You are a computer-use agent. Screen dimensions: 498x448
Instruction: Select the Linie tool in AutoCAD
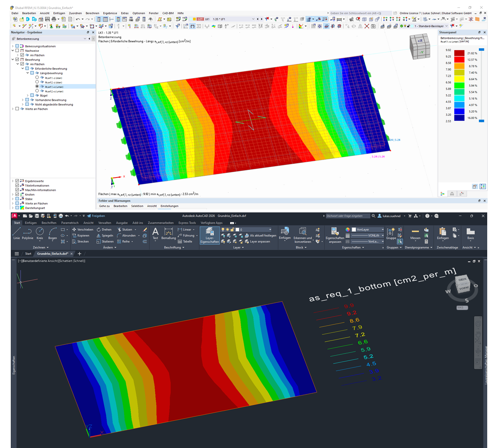[17, 233]
